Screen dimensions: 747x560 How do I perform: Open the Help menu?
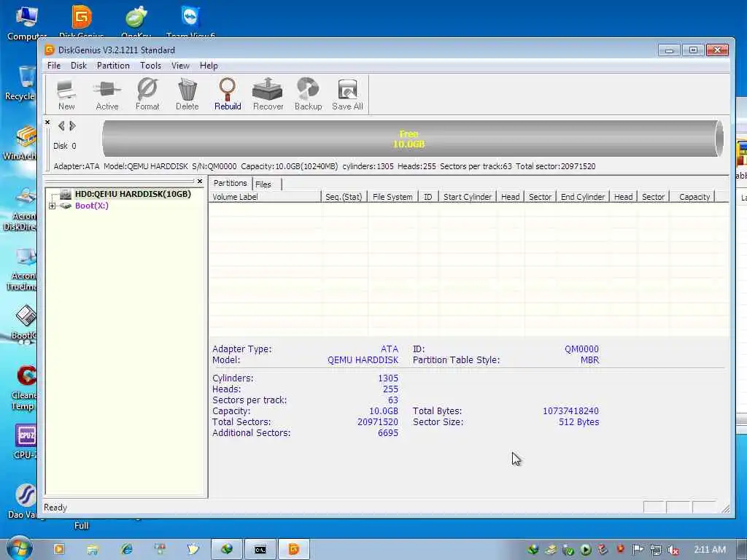click(209, 66)
